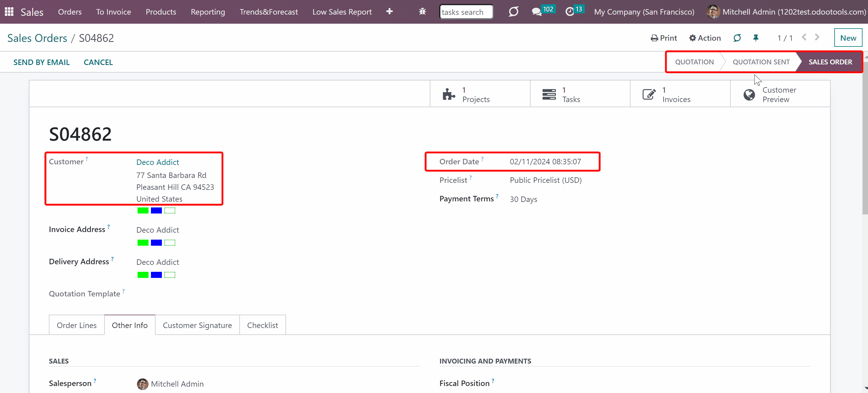Screen dimensions: 868x393
Task: Click the green swatch under Delivery Address
Action: click(x=143, y=275)
